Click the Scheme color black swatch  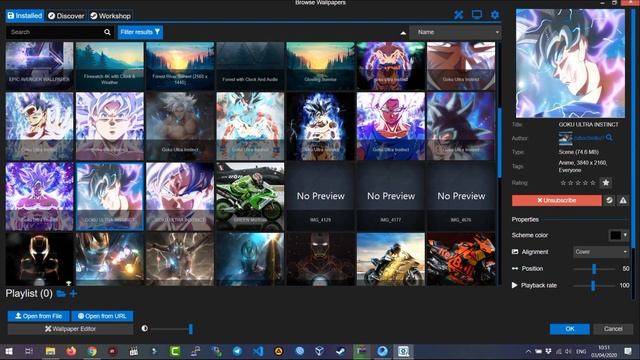pyautogui.click(x=616, y=235)
